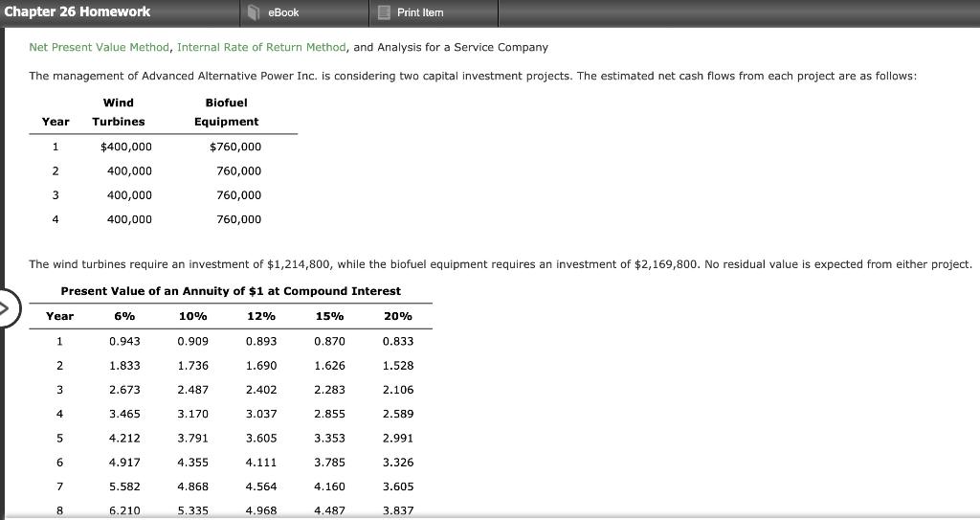Screen dimensions: 980x520
Task: Select annuity factor 0.833
Action: tap(397, 342)
